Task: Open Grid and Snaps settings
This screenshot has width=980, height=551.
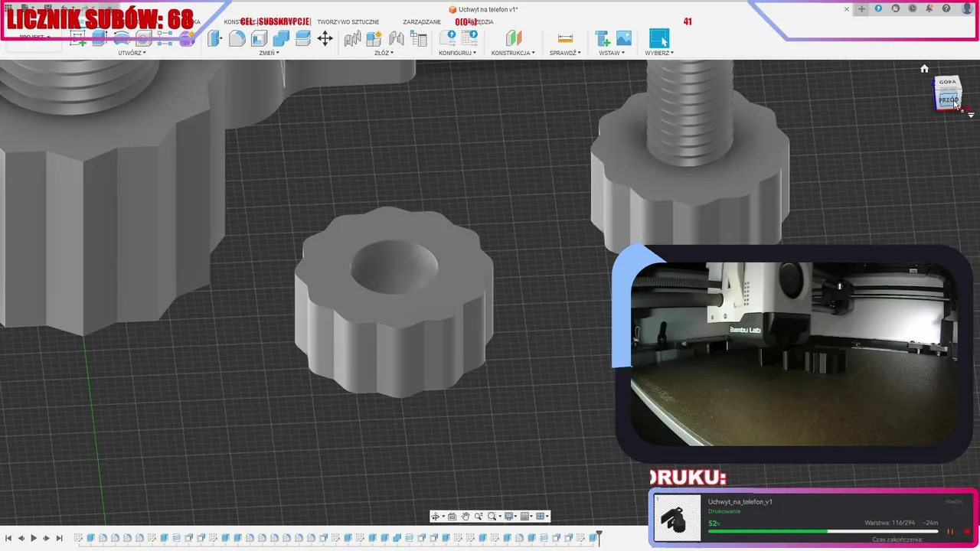Action: tap(525, 517)
